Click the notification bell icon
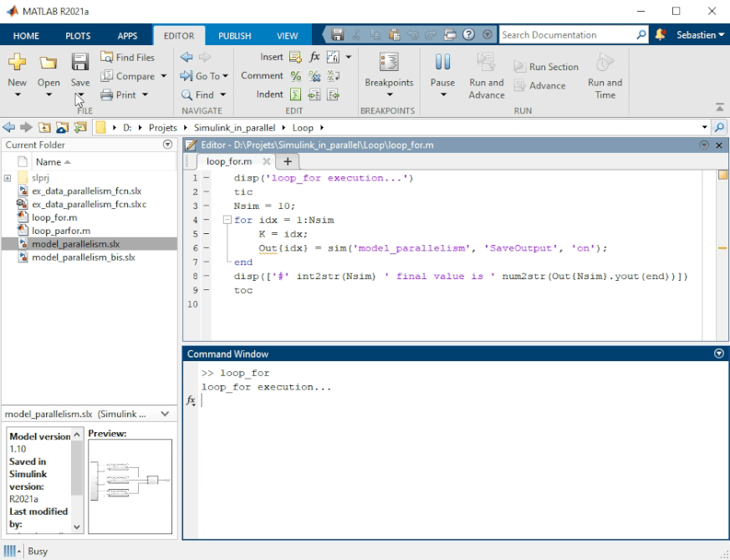Viewport: 730px width, 560px height. pos(661,35)
